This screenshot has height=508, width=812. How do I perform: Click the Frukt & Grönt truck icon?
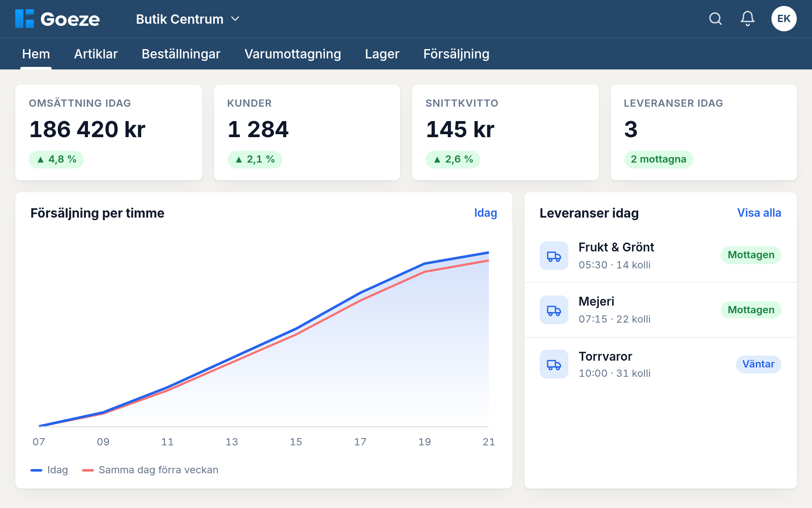click(x=554, y=256)
